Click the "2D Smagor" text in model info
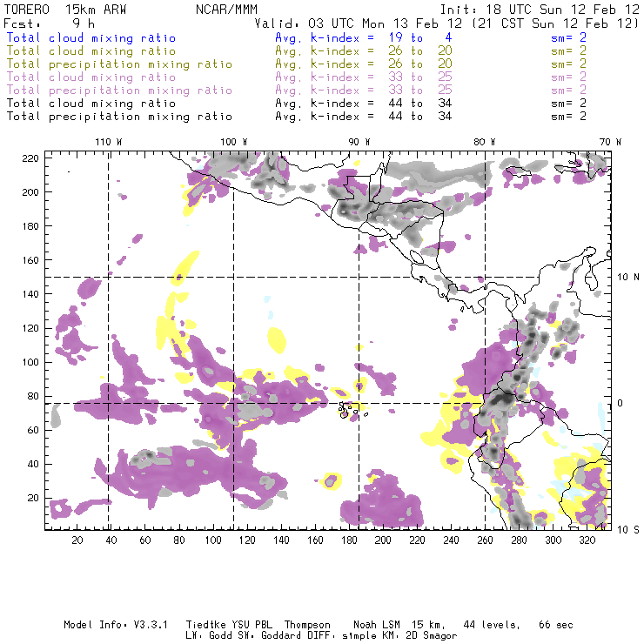644x644 pixels. pos(432,636)
